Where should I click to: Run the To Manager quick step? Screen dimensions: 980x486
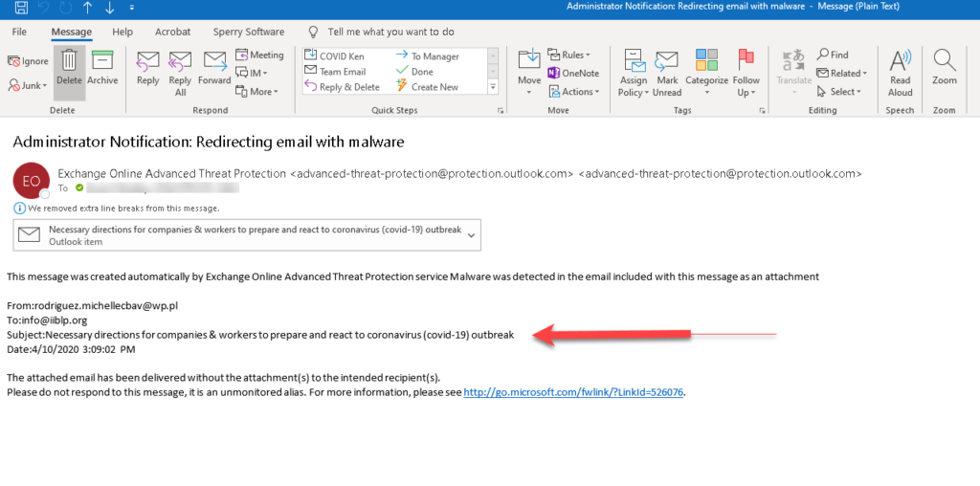(x=428, y=56)
